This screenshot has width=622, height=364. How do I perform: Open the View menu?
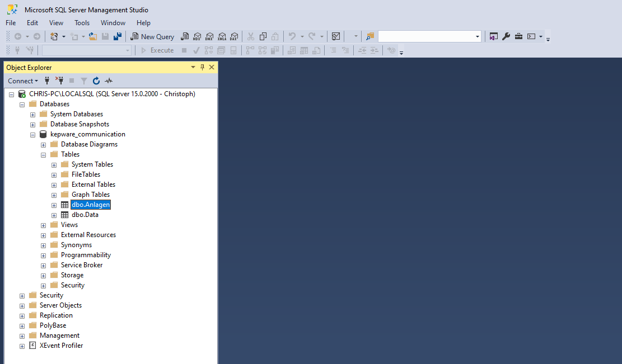56,23
